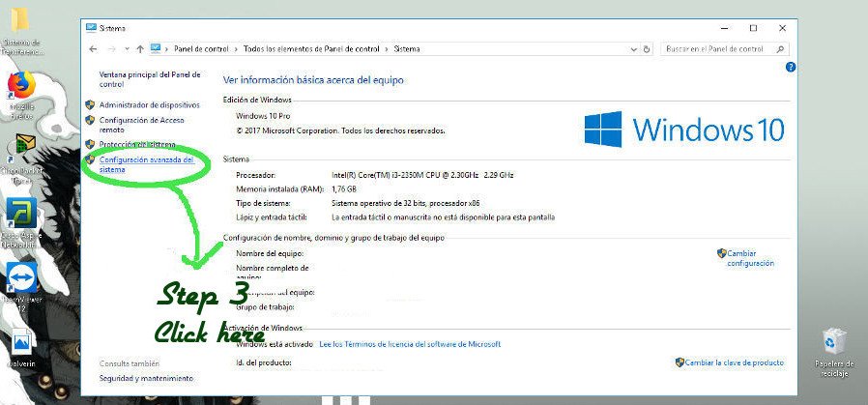Go forward with the right arrow button
868x405 pixels.
click(x=111, y=48)
